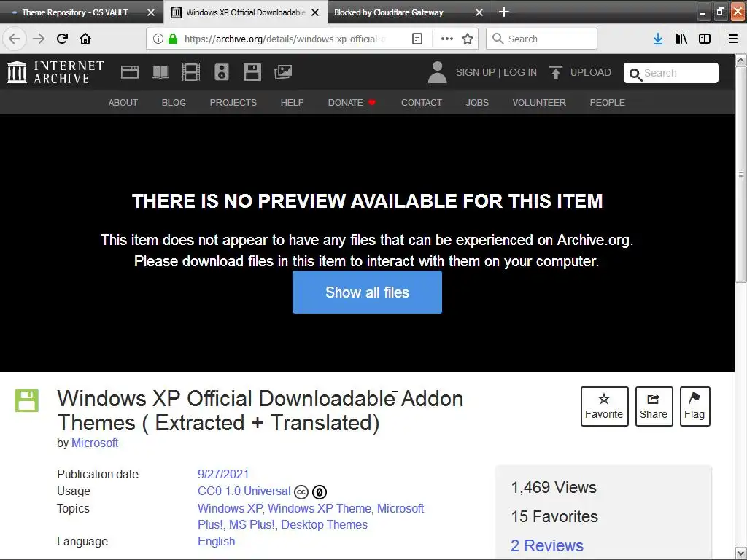Open the Firefox library menu
This screenshot has width=747, height=560.
click(681, 39)
